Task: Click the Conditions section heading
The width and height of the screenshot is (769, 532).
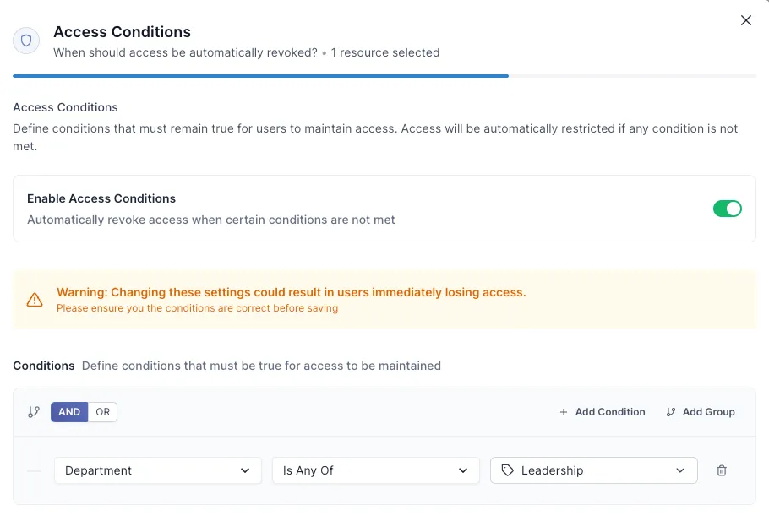Action: pyautogui.click(x=44, y=366)
